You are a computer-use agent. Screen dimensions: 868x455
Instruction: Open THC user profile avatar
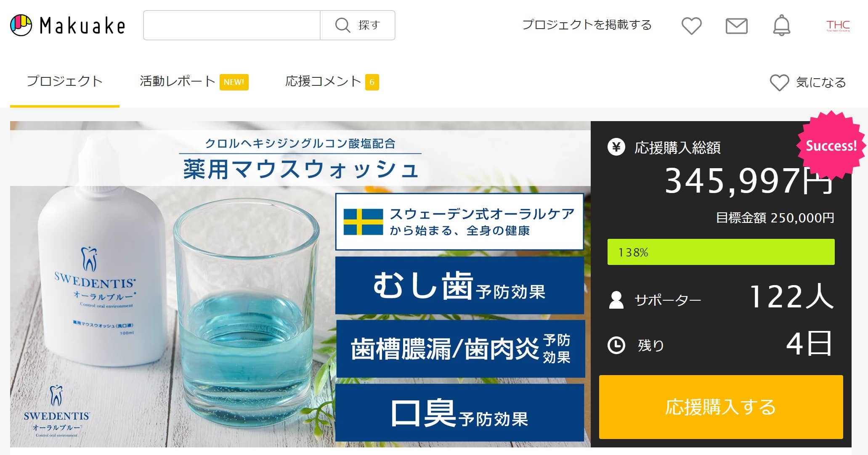pos(838,26)
